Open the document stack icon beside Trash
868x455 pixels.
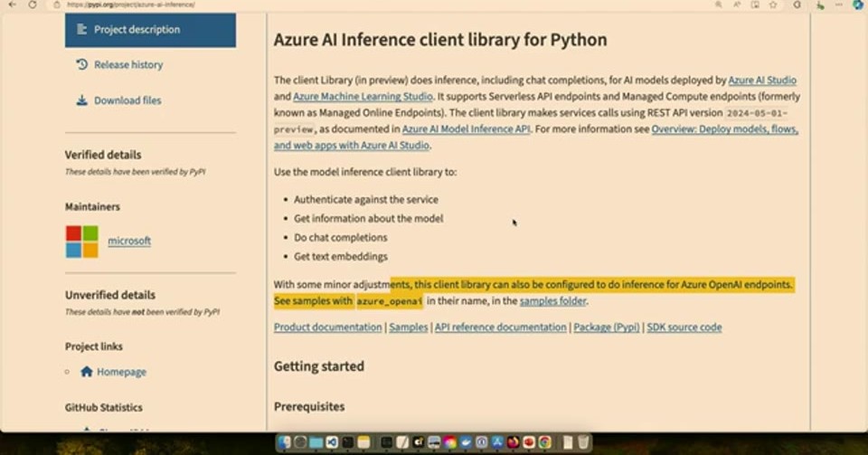[x=568, y=442]
